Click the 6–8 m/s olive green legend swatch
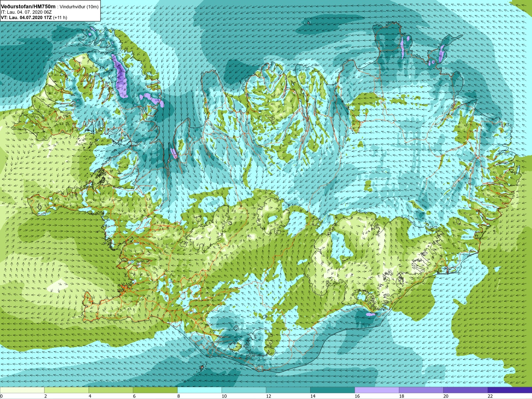 pos(155,390)
